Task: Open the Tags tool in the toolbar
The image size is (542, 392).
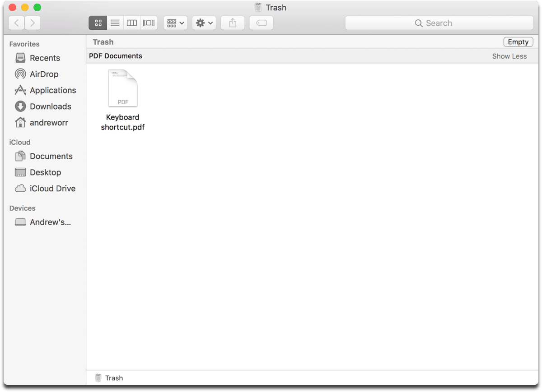Action: pyautogui.click(x=261, y=23)
